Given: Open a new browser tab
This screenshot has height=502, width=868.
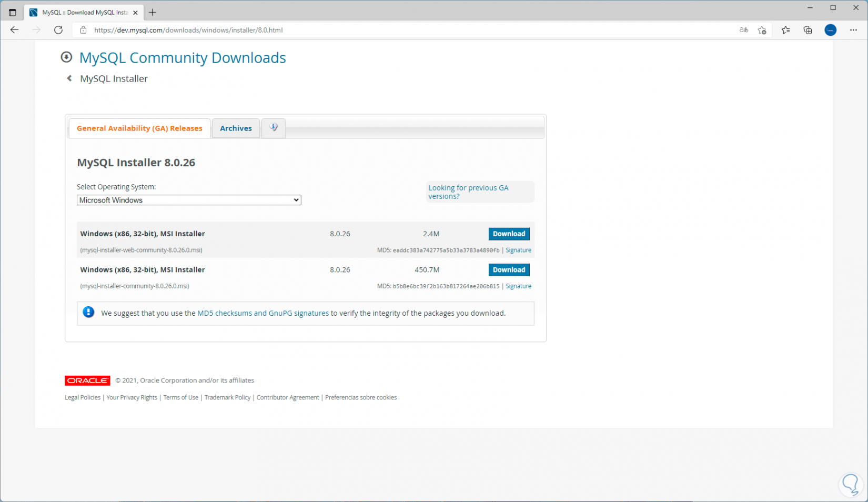Looking at the screenshot, I should (153, 12).
